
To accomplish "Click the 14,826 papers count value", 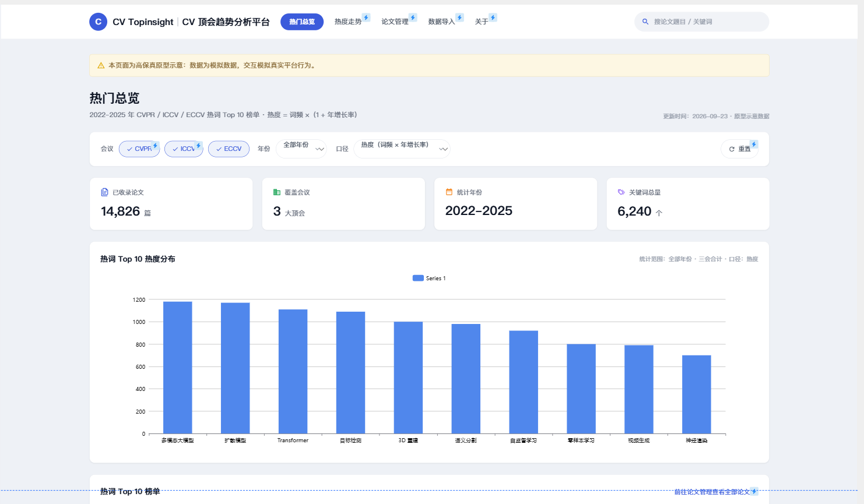I will [x=121, y=212].
